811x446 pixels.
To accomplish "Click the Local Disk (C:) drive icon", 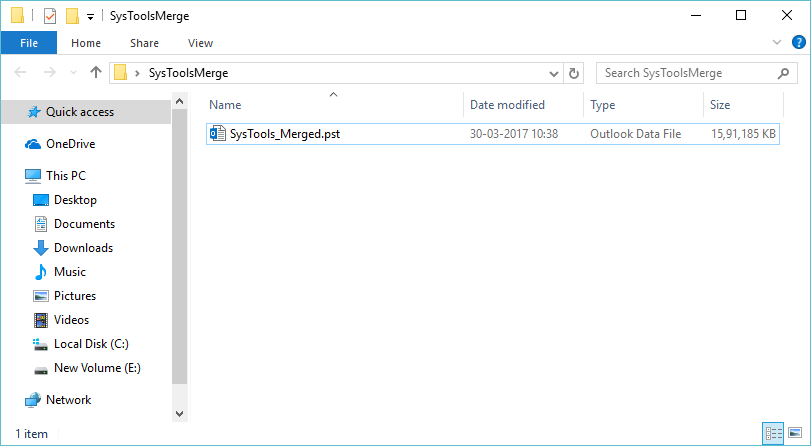I will click(x=41, y=344).
